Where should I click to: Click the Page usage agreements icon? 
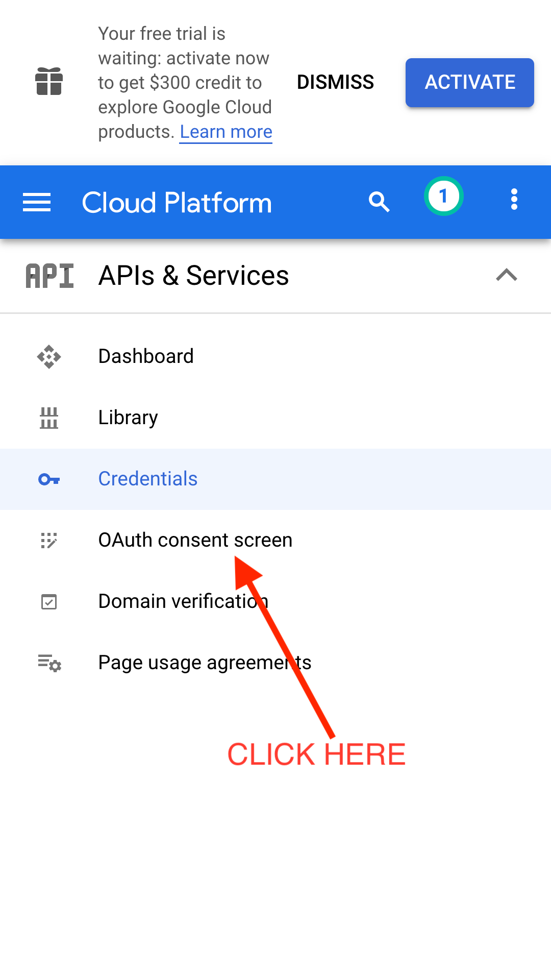(x=49, y=663)
